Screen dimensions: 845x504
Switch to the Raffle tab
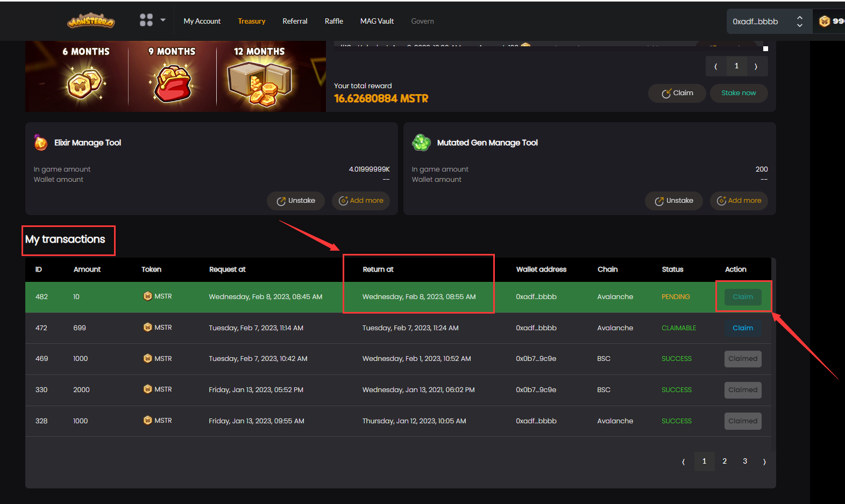[x=333, y=21]
